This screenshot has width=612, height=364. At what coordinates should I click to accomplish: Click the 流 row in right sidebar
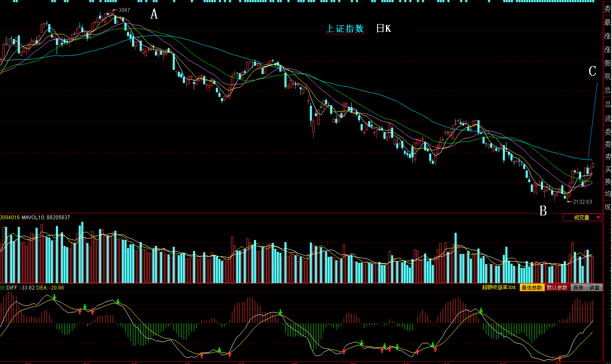(x=607, y=118)
